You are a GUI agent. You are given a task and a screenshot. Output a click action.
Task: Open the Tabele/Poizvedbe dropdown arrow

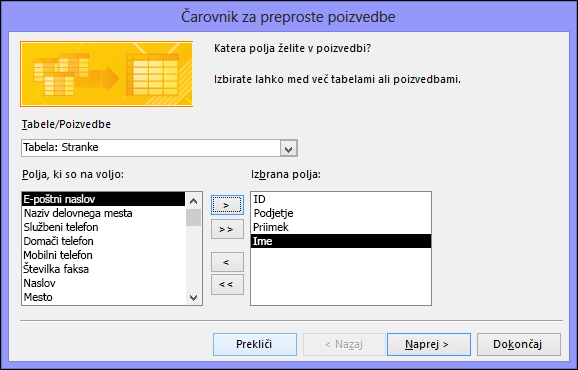coord(289,149)
